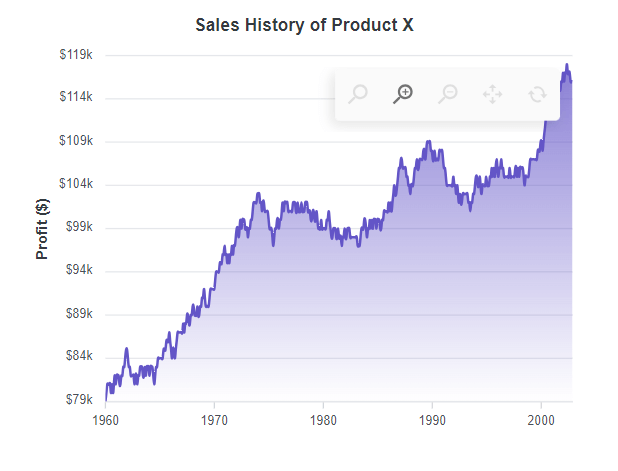618x471 pixels.
Task: Click the $84k y-axis label
Action: point(78,356)
